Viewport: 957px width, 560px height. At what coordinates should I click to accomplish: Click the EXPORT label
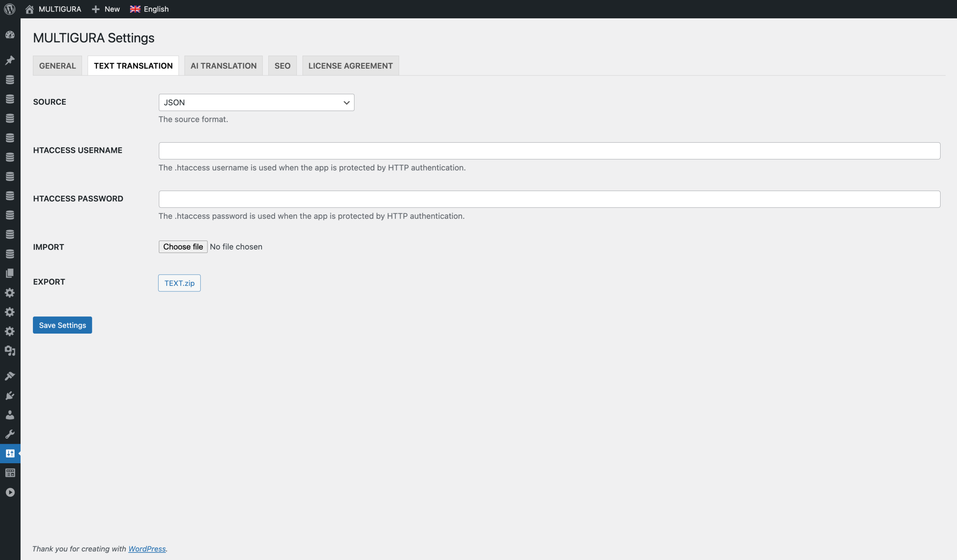coord(49,282)
